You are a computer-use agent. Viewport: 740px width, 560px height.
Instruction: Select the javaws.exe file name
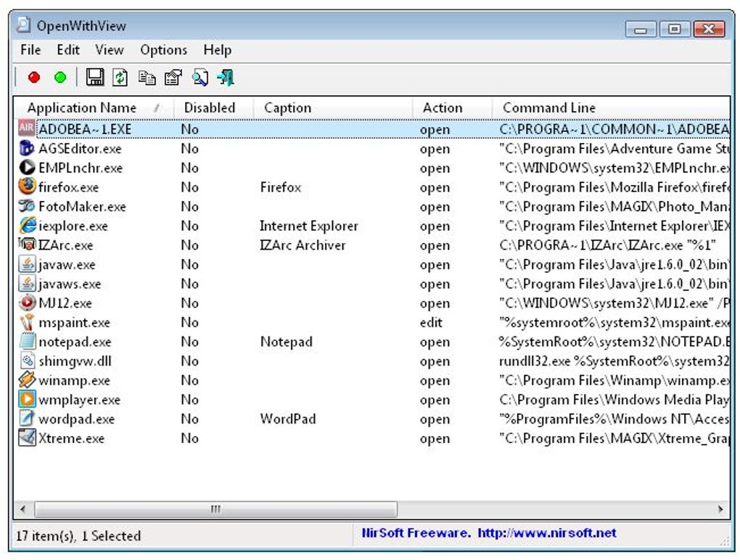[70, 284]
